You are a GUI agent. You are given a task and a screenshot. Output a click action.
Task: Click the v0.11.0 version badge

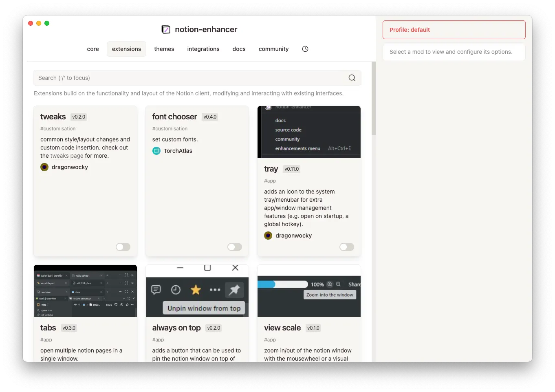(x=292, y=169)
